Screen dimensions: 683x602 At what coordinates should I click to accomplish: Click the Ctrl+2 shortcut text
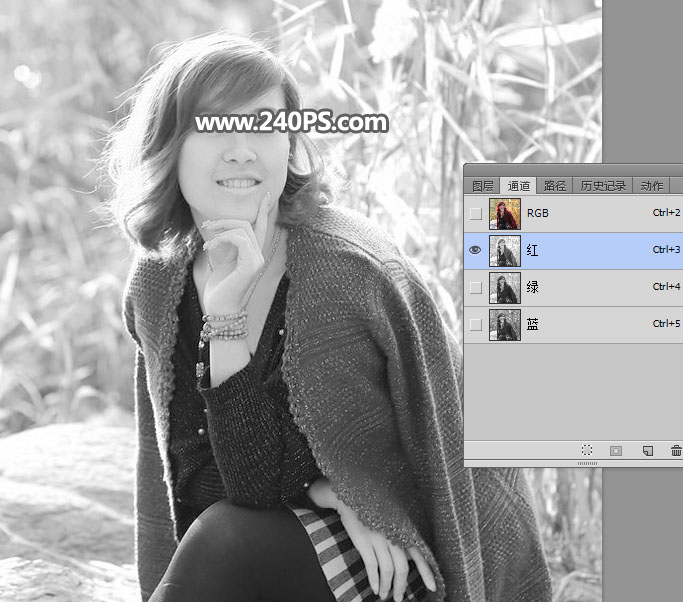coord(666,213)
